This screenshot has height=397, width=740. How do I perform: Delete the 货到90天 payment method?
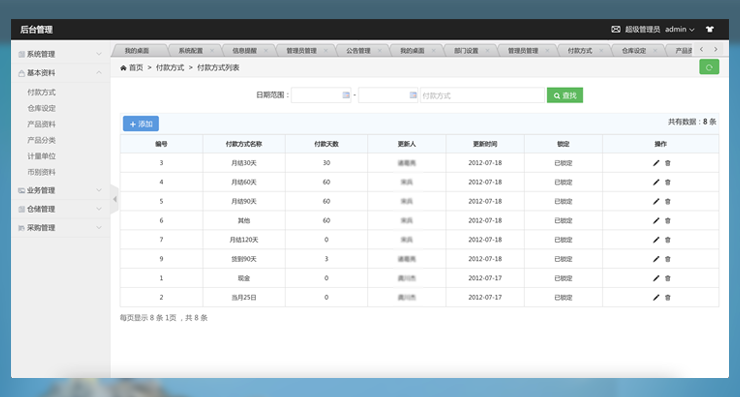pyautogui.click(x=668, y=259)
